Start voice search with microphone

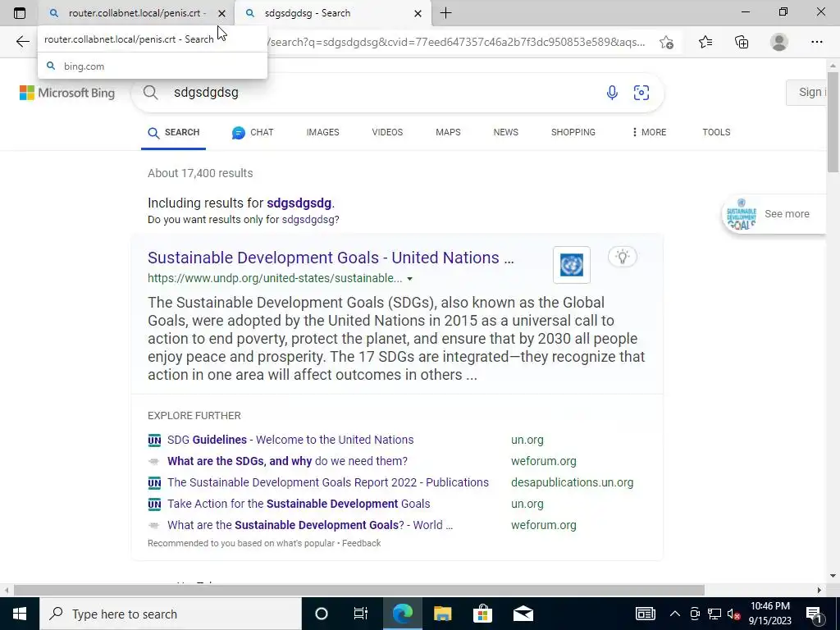pyautogui.click(x=612, y=92)
